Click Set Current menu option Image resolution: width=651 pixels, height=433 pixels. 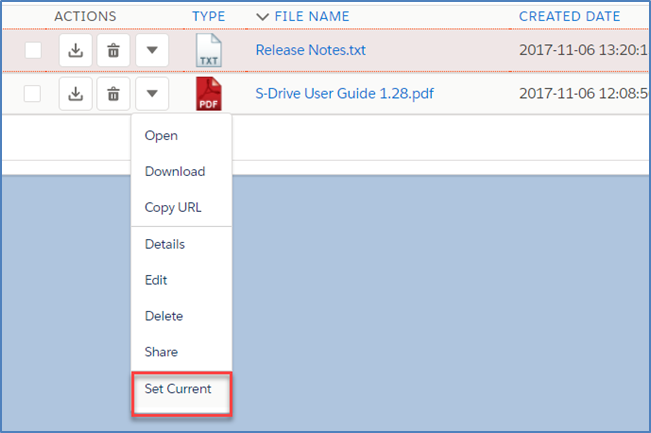(178, 389)
